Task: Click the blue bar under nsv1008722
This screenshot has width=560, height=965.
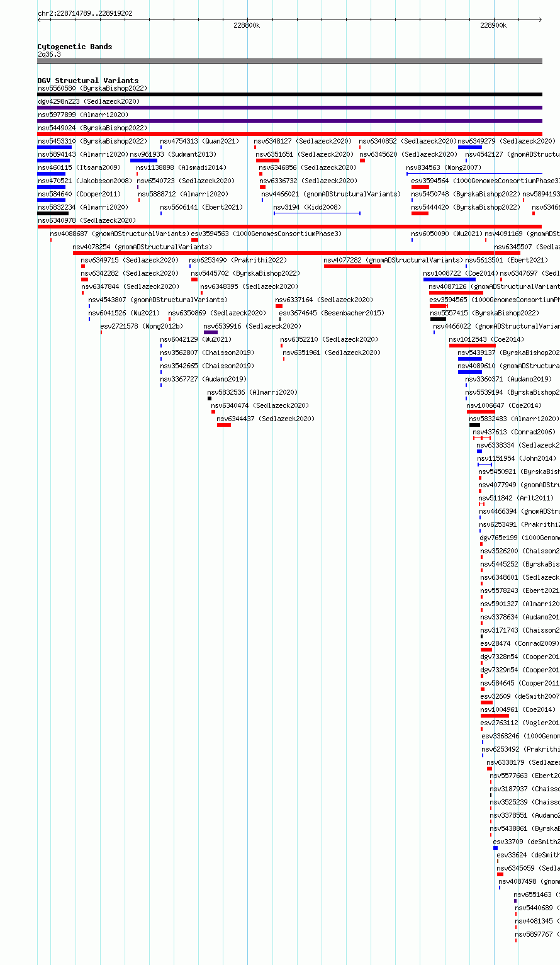Action: pyautogui.click(x=449, y=279)
